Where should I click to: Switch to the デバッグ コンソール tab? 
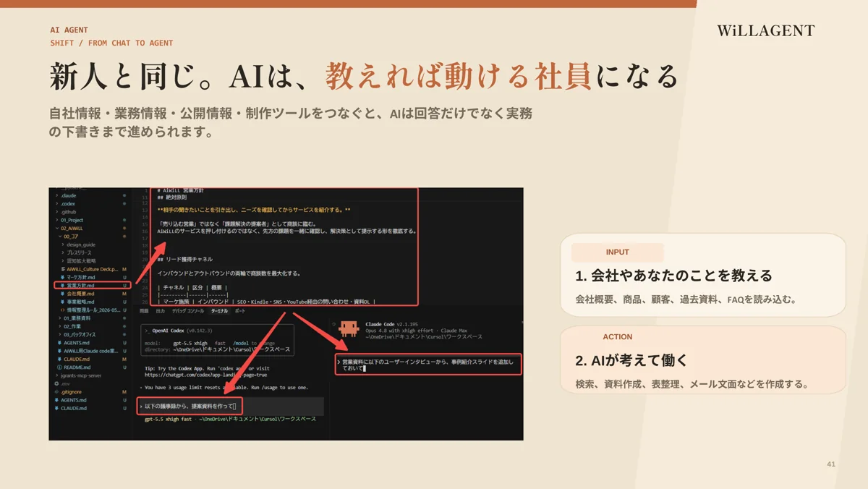[188, 311]
